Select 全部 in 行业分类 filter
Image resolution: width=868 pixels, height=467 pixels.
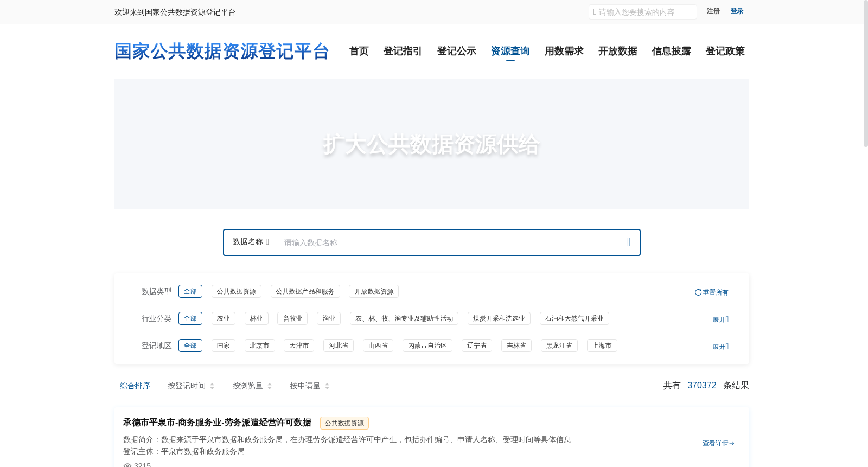[190, 318]
